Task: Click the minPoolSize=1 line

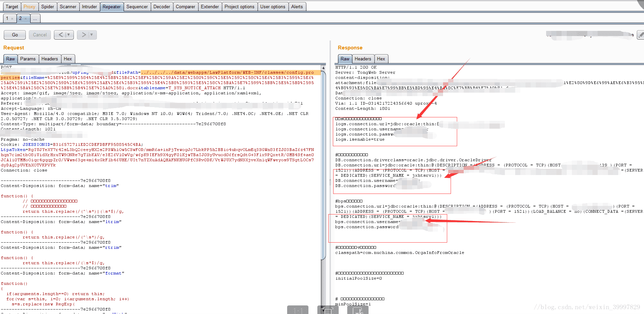Action: 353,304
